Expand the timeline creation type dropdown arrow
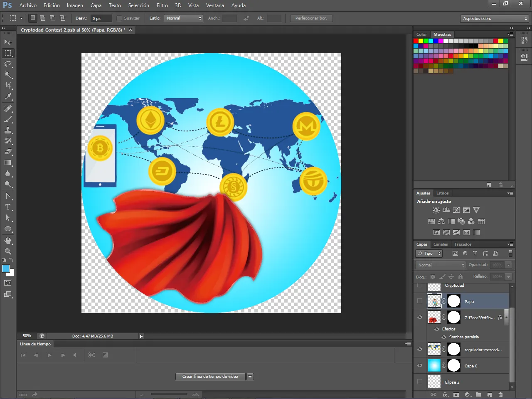Viewport: 532px width, 399px height. click(x=250, y=377)
